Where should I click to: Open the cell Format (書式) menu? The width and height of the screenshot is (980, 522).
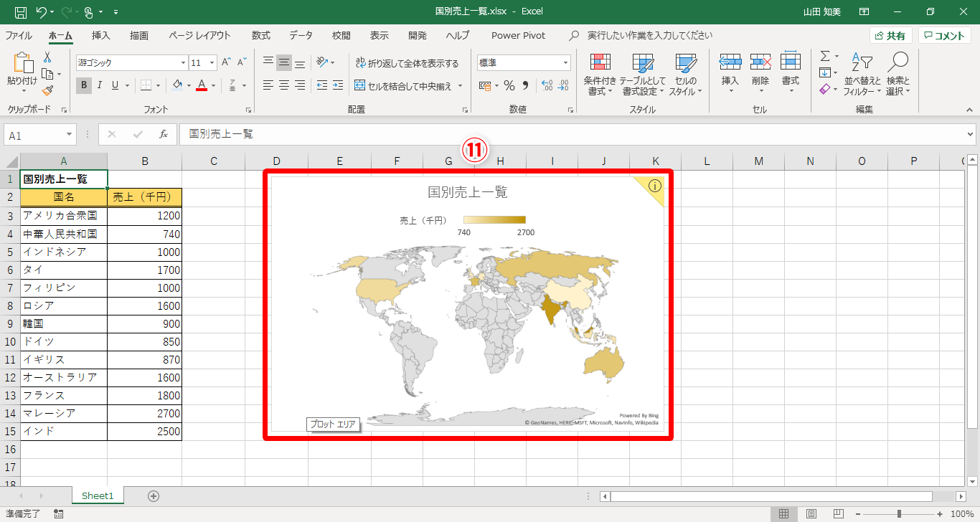coord(791,73)
